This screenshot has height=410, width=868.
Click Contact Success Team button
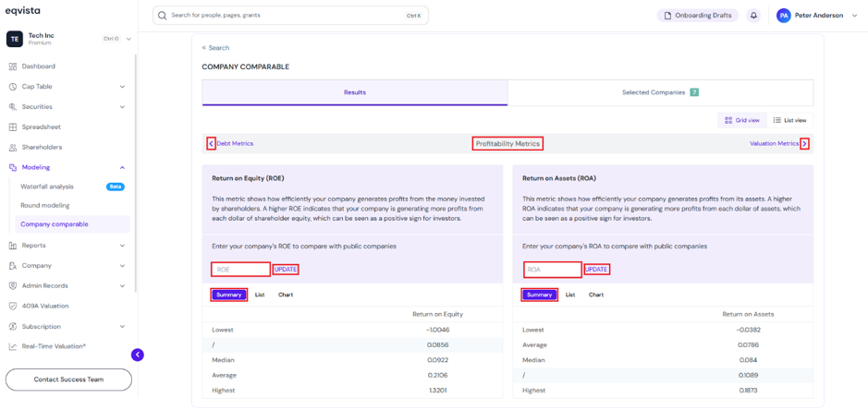point(68,380)
